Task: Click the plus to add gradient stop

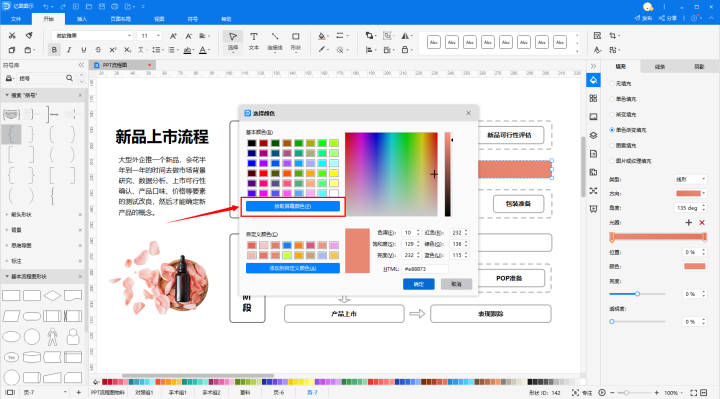Action: point(688,223)
